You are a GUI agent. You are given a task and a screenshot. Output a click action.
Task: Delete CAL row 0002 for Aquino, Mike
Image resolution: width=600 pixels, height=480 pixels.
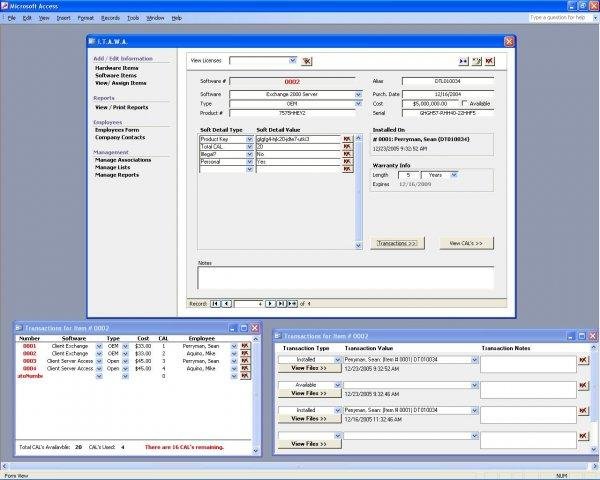245,353
